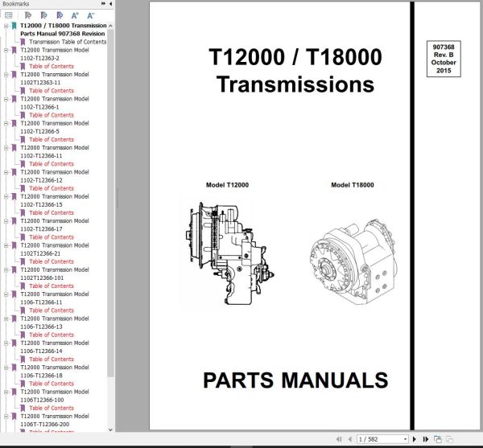Click bookmark icon beside model 1102-T12366-5
Image resolution: width=483 pixels, height=448 pixels.
click(14, 123)
